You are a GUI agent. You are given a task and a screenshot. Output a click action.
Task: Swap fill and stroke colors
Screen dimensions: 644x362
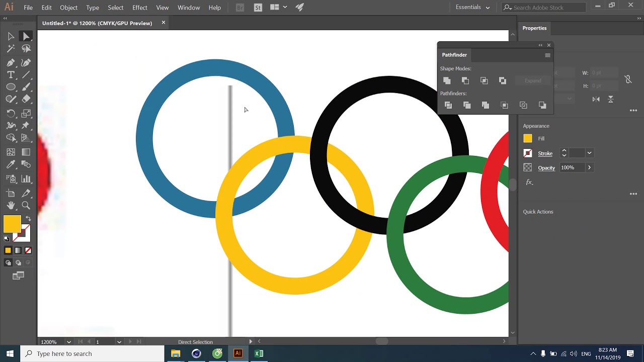pos(28,219)
